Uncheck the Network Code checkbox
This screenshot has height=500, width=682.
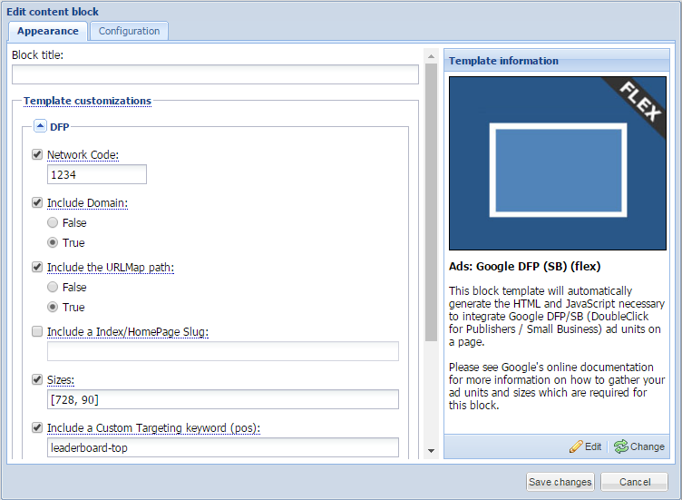(38, 155)
